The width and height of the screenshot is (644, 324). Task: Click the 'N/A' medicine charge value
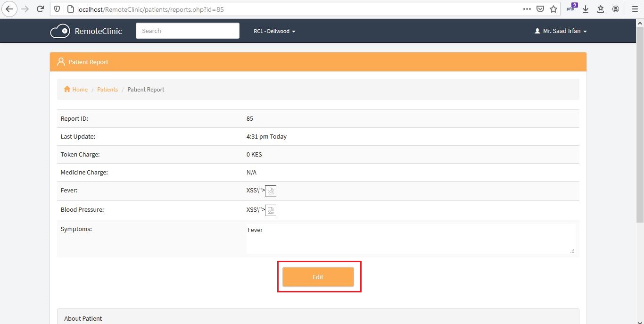pos(251,172)
